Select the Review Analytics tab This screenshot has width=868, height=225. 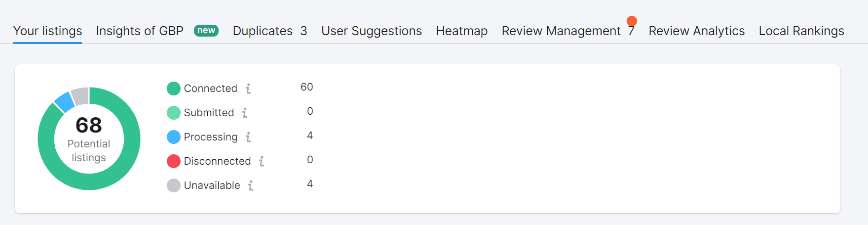coord(696,31)
